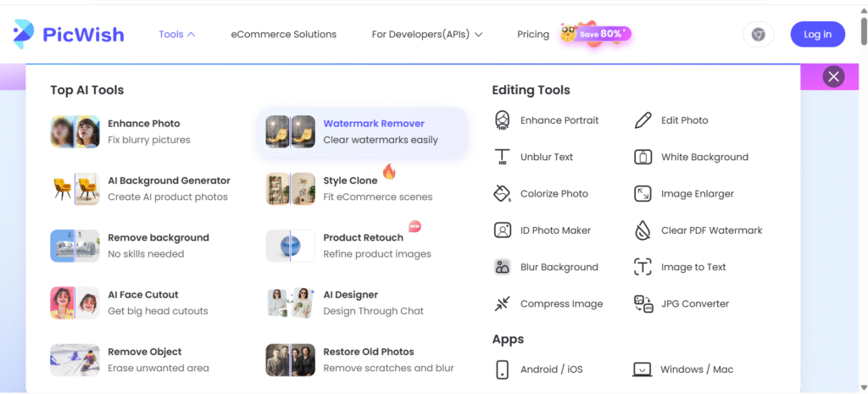The width and height of the screenshot is (868, 394).
Task: Click the Colorize Photo paint bucket icon
Action: click(x=503, y=193)
